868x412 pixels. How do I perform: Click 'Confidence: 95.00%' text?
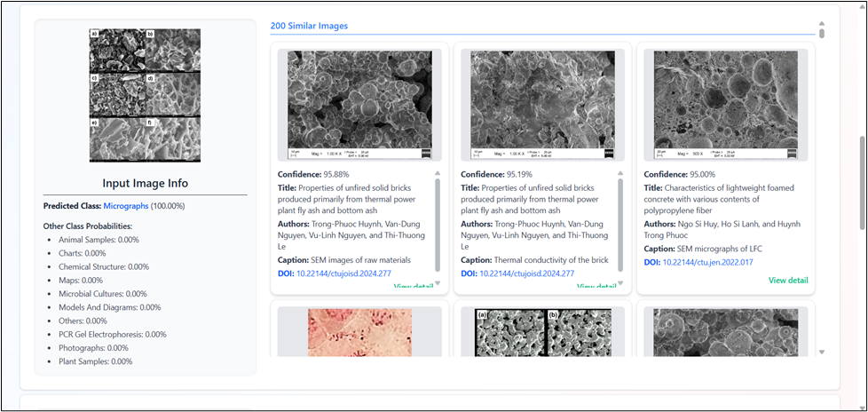679,174
